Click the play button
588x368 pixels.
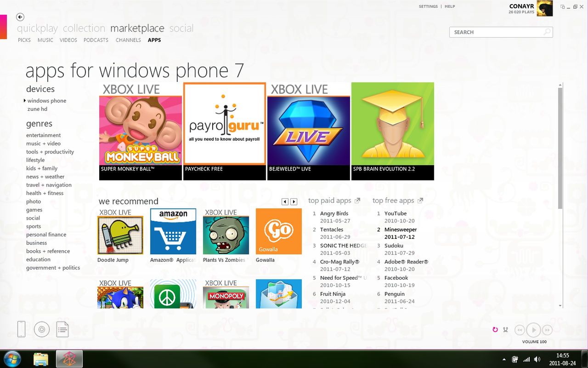(x=533, y=330)
